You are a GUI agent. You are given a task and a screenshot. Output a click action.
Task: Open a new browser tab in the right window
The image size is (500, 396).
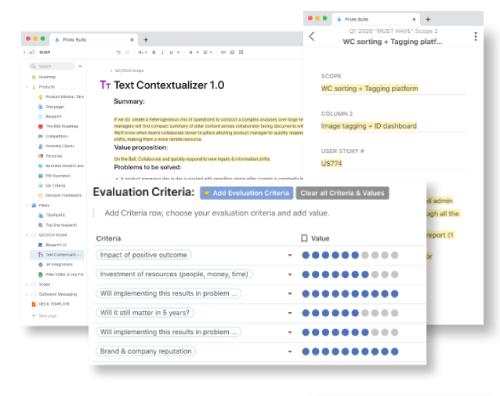[x=428, y=19]
